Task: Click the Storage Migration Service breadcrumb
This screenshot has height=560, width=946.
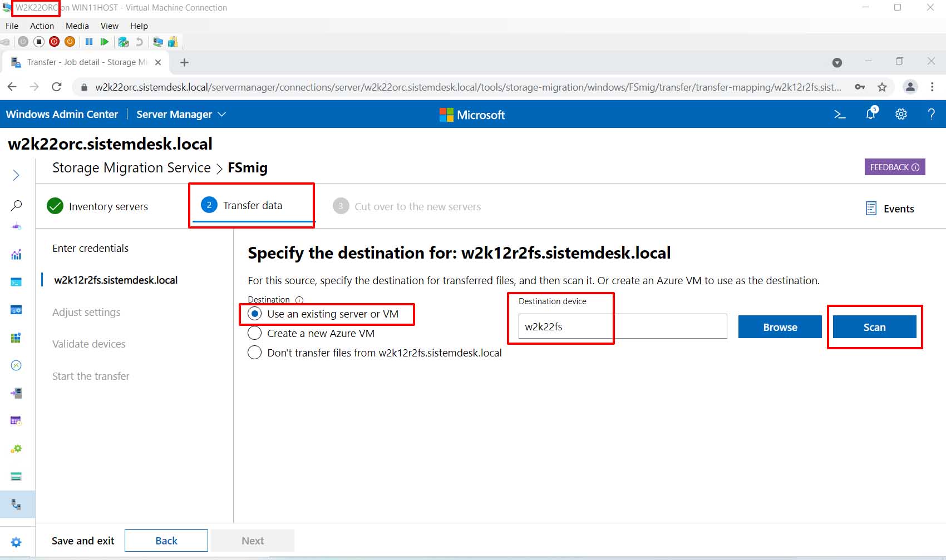Action: click(x=131, y=167)
